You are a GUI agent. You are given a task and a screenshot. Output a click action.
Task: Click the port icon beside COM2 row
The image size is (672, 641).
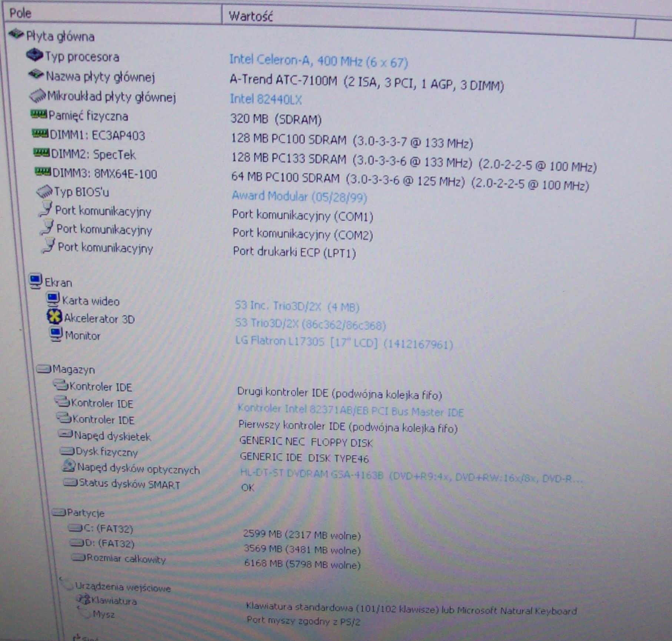point(47,227)
